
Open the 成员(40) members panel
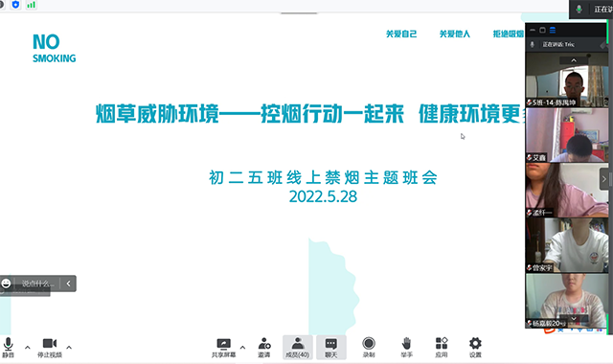[298, 348]
